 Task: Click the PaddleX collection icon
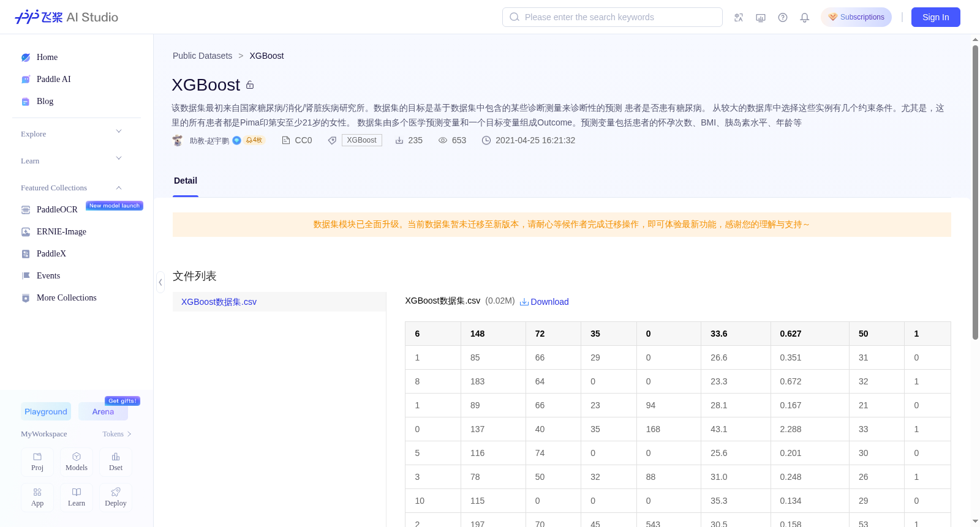click(x=26, y=254)
